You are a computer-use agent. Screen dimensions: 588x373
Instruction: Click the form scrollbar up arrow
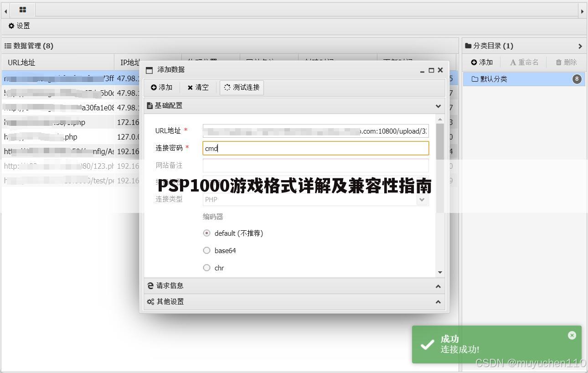click(x=440, y=119)
